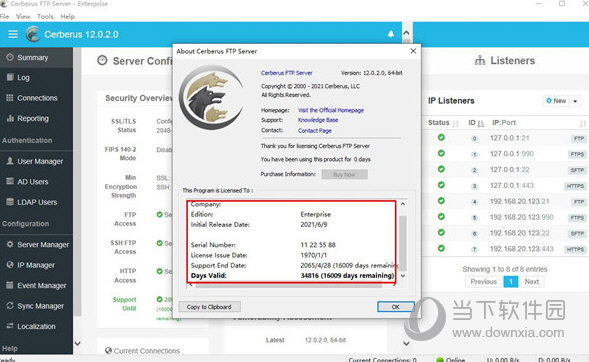The height and width of the screenshot is (362, 589).
Task: Open User Manager
Action: click(36, 161)
